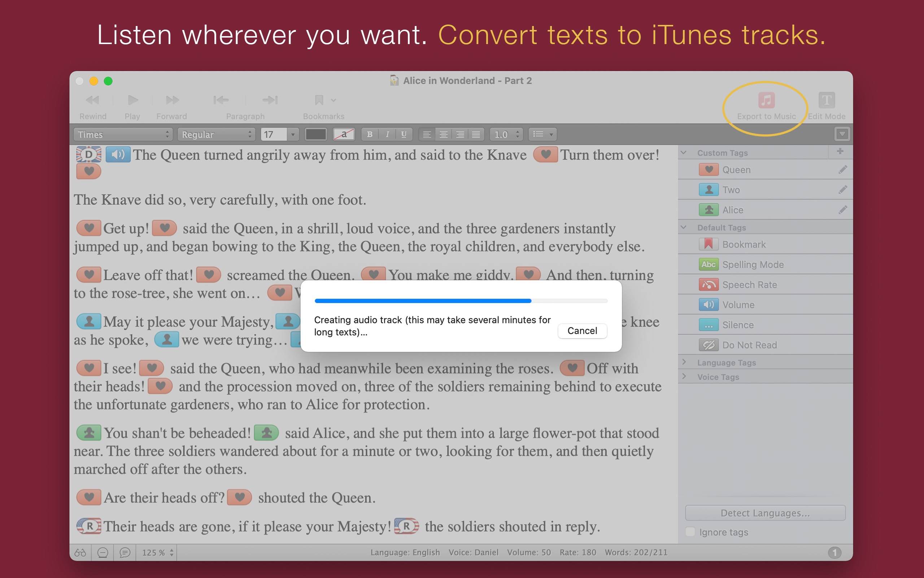Select the Volume tag in sidebar
The width and height of the screenshot is (924, 578).
click(765, 305)
